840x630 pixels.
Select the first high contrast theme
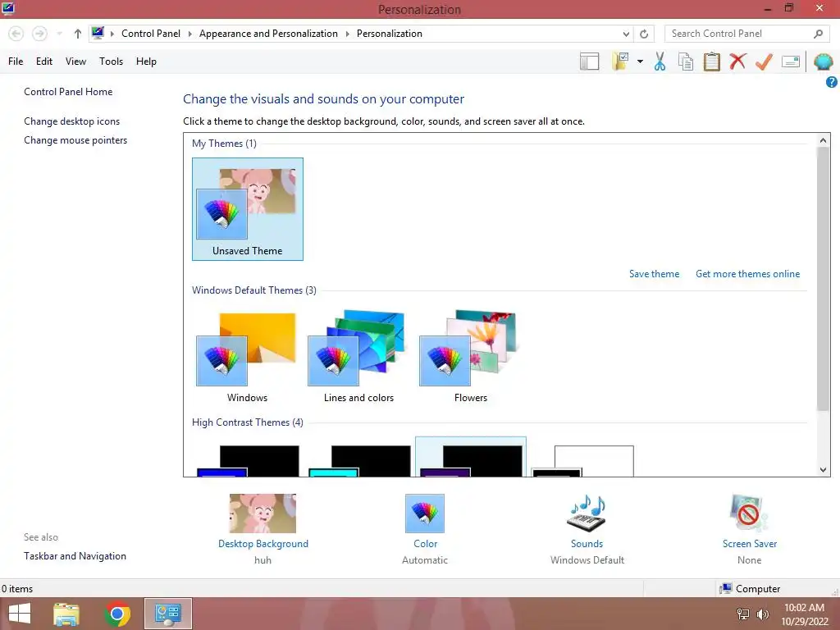tap(248, 459)
